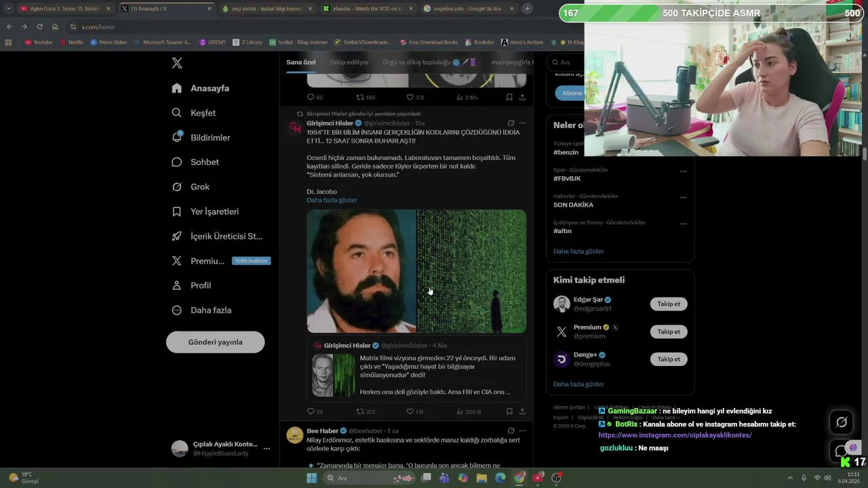
Task: Open the Youtube bookmark
Action: [38, 42]
